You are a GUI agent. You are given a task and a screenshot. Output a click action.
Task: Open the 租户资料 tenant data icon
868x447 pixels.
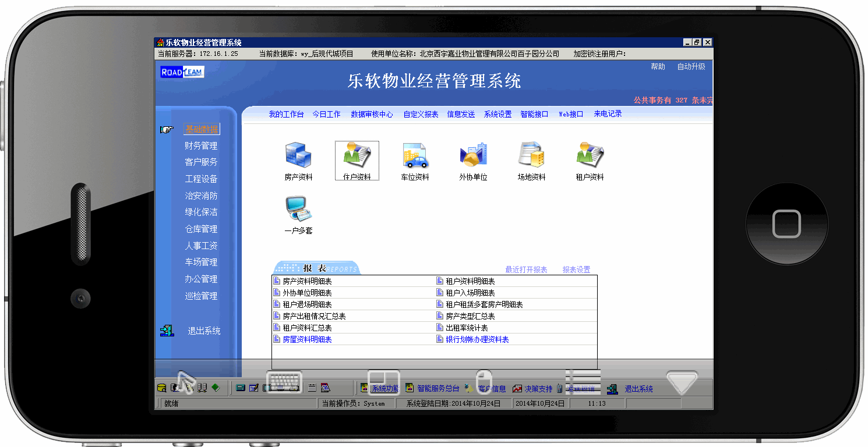click(x=590, y=155)
